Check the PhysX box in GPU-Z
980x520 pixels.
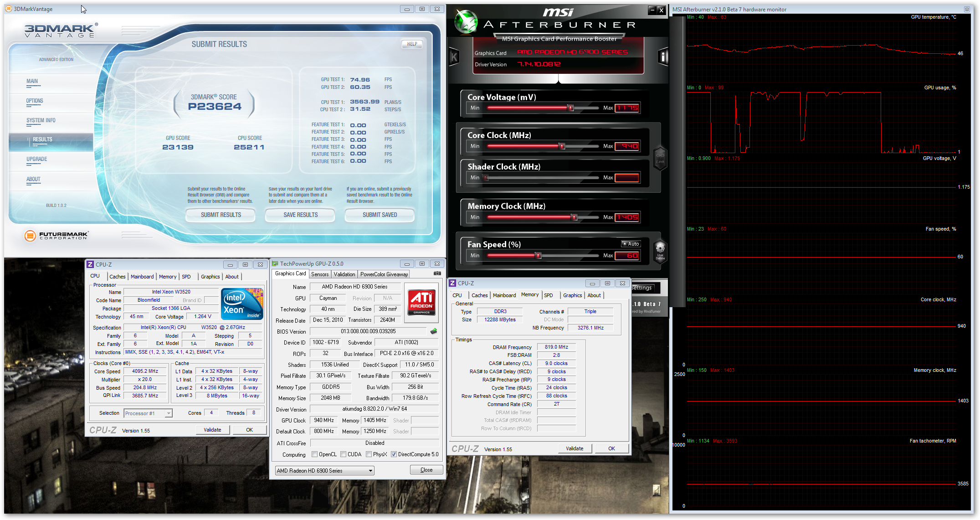click(x=369, y=454)
